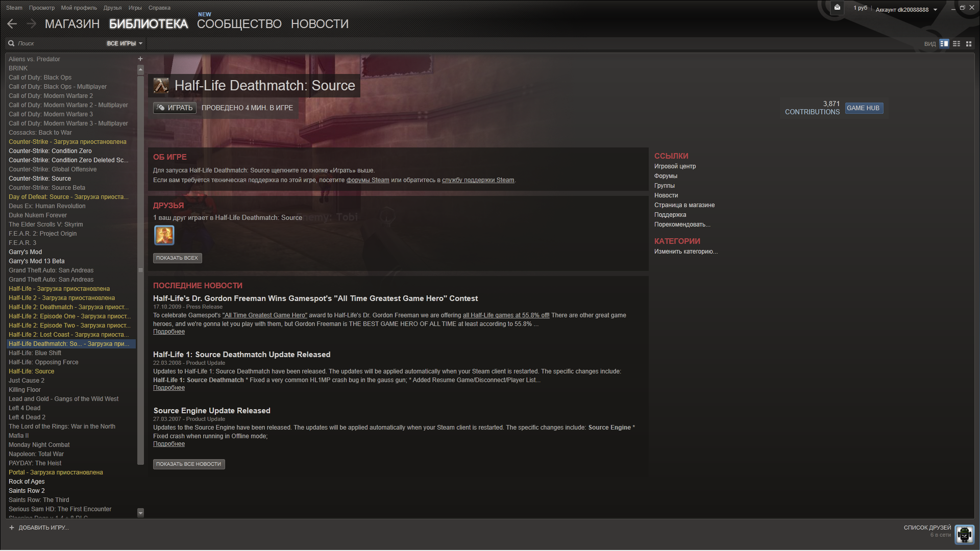Click the friends list avatar icon
Viewport: 980px width, 551px height.
coord(964,534)
